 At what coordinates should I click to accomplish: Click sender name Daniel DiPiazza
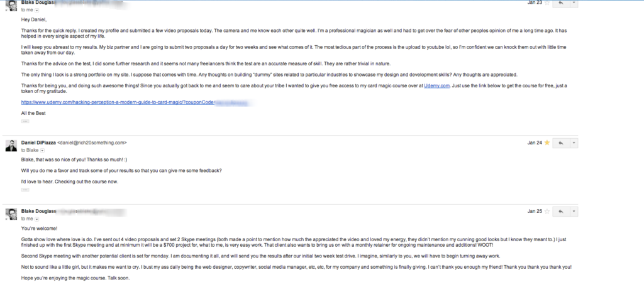coord(38,143)
